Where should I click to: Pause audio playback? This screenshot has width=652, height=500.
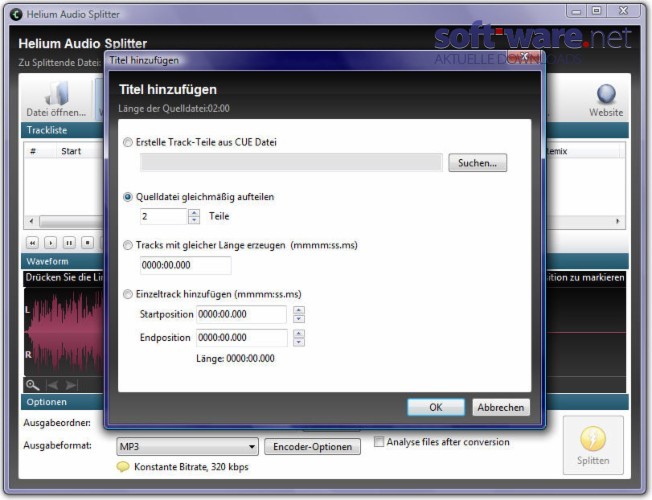point(69,243)
